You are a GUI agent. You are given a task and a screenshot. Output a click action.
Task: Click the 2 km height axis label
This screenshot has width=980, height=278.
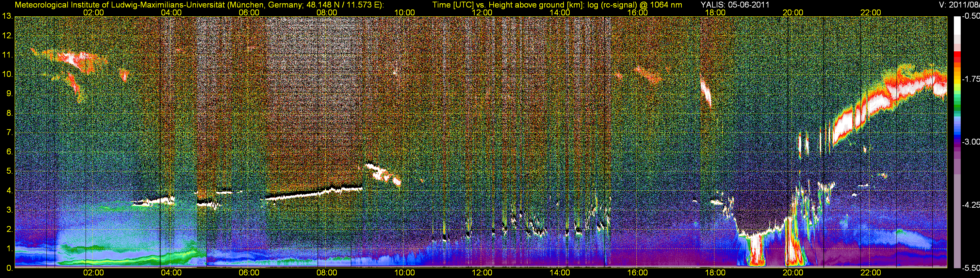[x=9, y=229]
